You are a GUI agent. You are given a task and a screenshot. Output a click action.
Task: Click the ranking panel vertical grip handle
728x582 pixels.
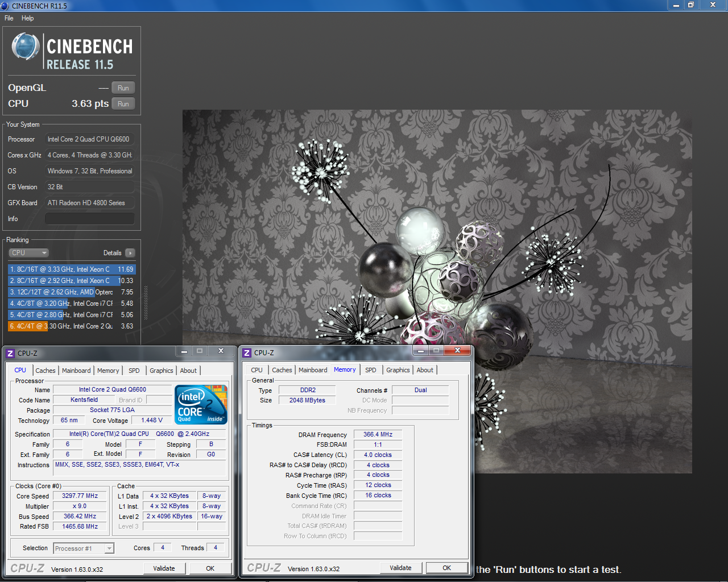pos(146,302)
